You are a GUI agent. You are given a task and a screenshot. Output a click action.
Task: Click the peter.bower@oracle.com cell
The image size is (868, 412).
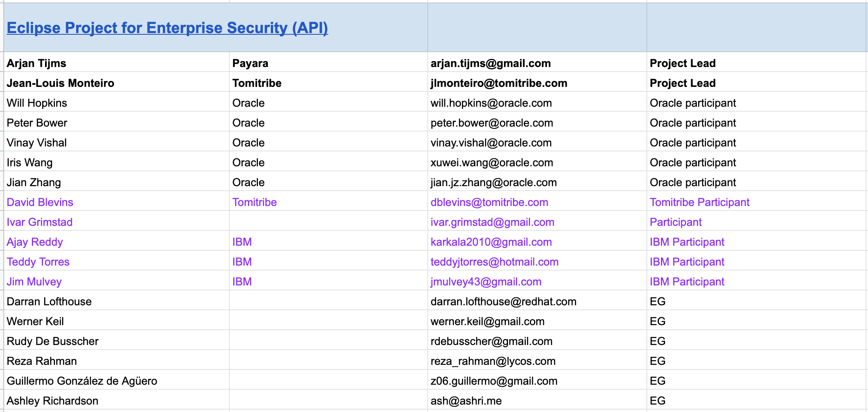[491, 123]
